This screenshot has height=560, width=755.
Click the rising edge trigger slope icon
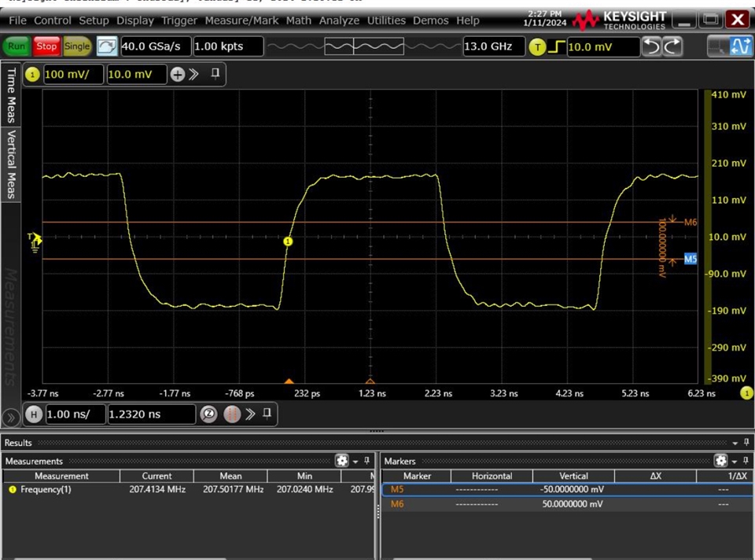pyautogui.click(x=557, y=46)
